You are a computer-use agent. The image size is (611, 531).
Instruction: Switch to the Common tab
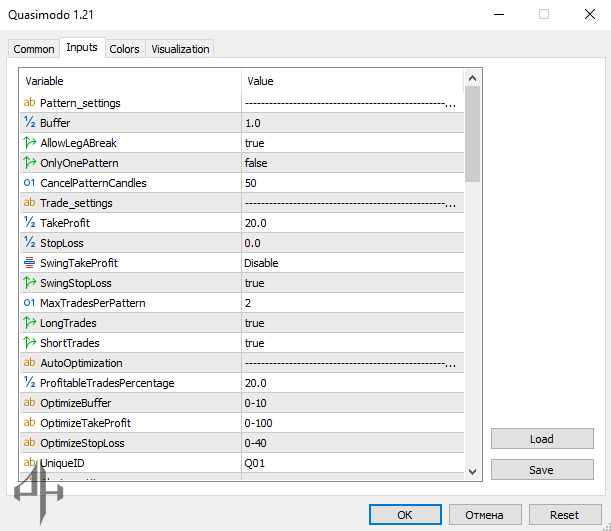(x=34, y=49)
